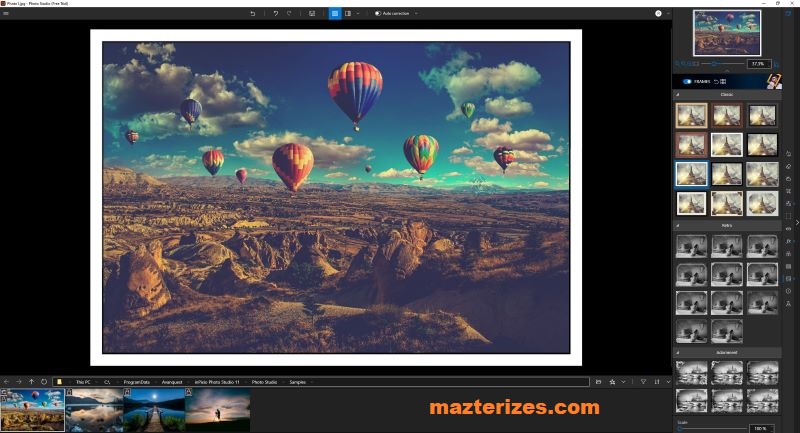Click 'inPixio Photo Studio 11' path segment
Screen dimensions: 800x433
point(217,382)
